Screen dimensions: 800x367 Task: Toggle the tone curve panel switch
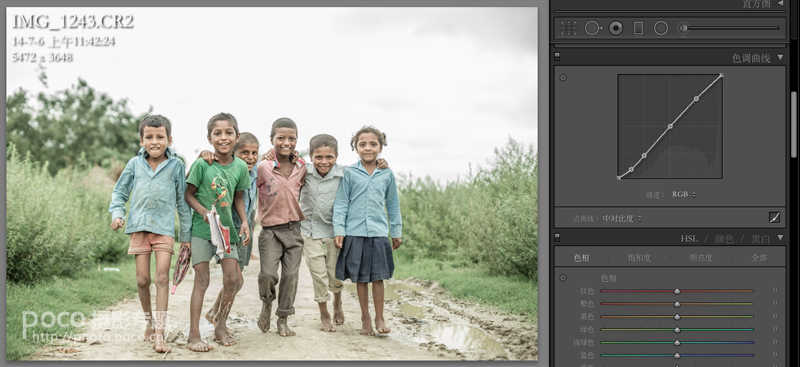pyautogui.click(x=557, y=57)
